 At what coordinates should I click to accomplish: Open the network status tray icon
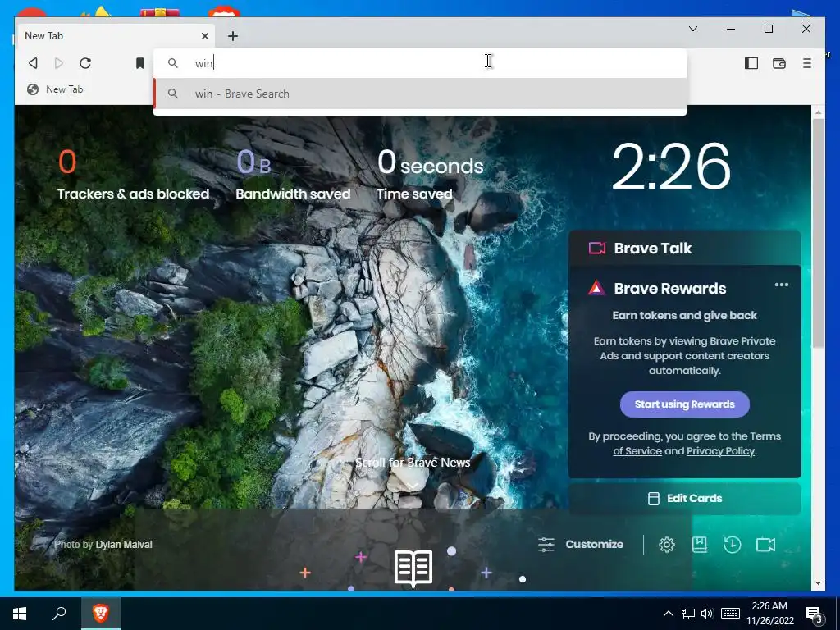[x=688, y=614]
